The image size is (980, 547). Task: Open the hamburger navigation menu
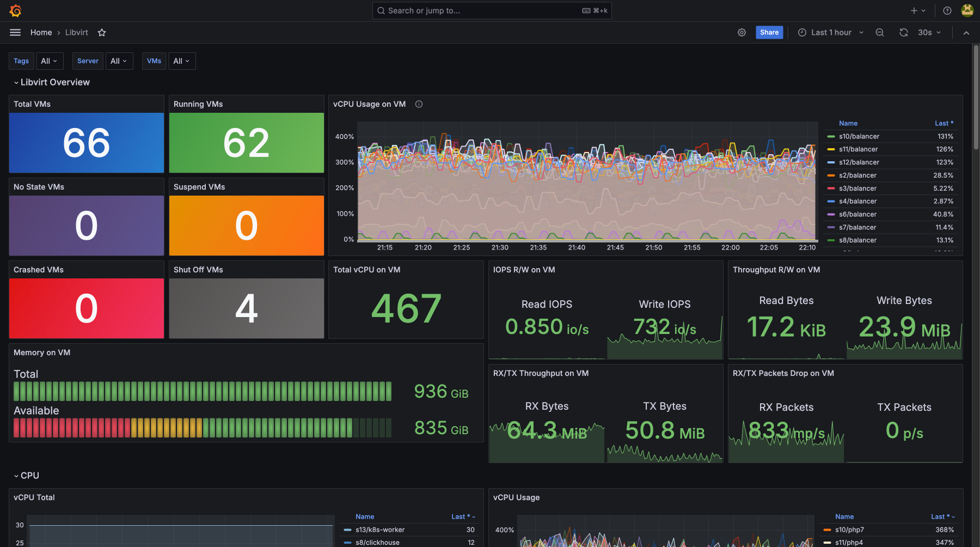(x=15, y=33)
